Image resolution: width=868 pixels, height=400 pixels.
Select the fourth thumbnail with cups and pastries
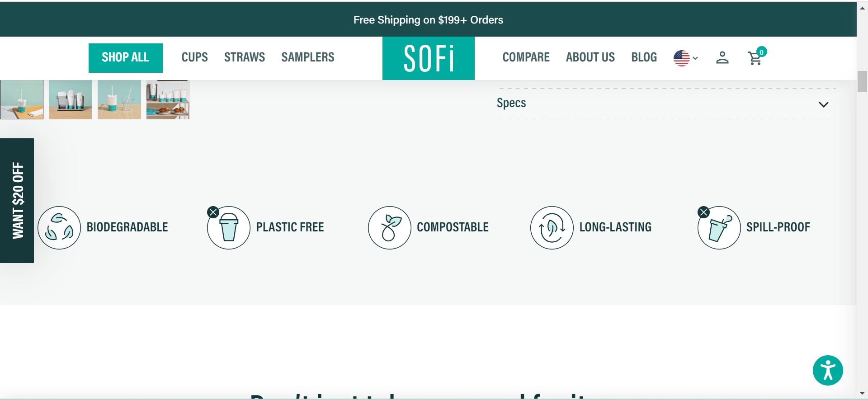tap(168, 99)
